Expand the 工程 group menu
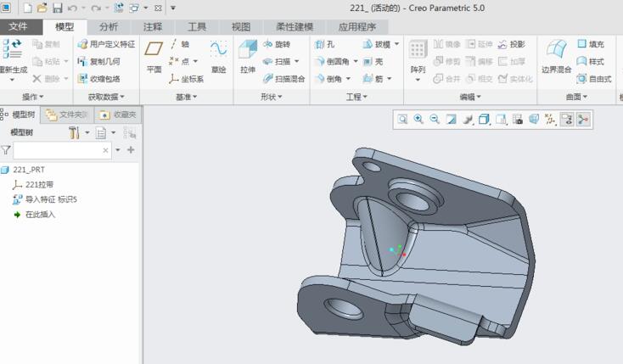 tap(356, 97)
